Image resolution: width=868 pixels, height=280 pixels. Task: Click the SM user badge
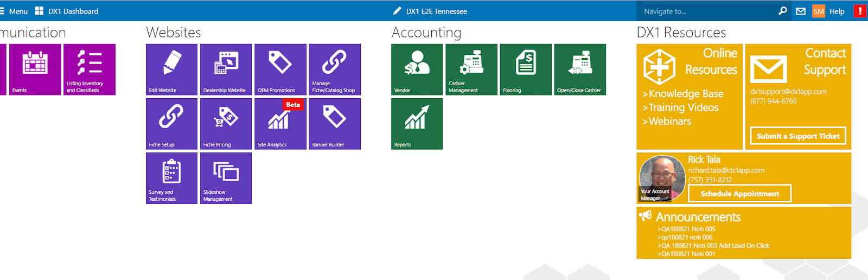click(819, 11)
